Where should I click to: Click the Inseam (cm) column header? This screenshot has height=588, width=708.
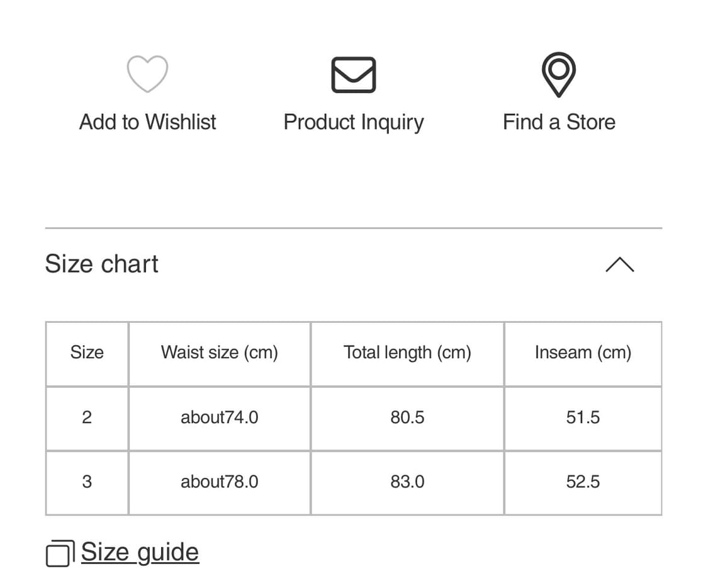pos(583,353)
